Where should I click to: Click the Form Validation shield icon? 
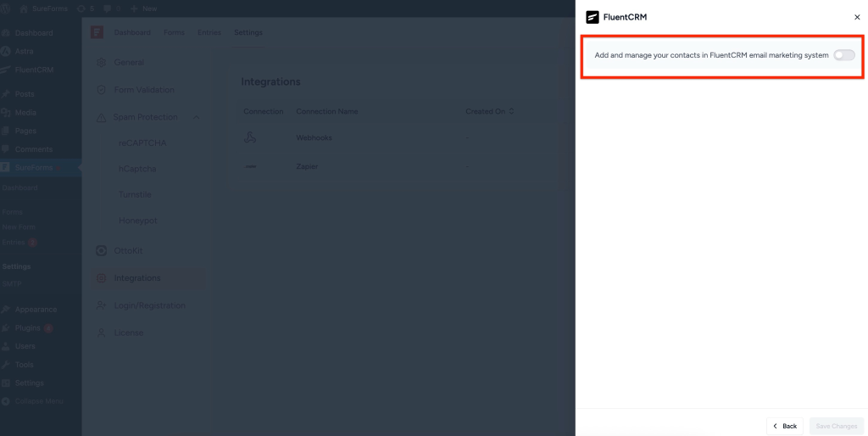tap(102, 90)
